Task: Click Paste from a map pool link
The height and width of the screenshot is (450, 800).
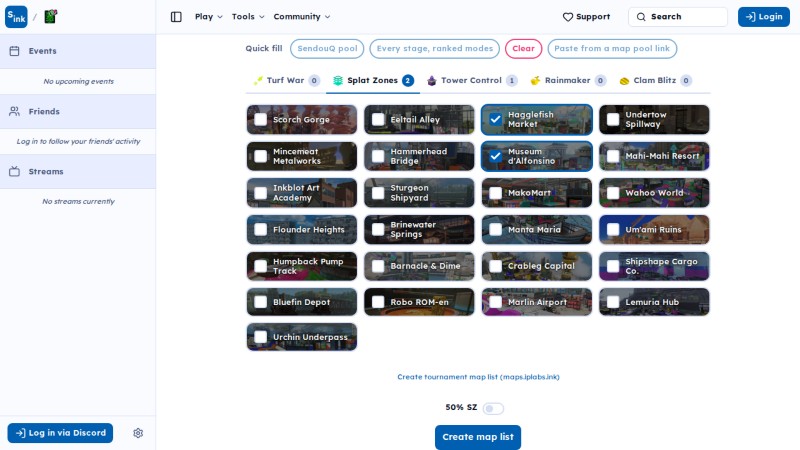Action: 612,48
